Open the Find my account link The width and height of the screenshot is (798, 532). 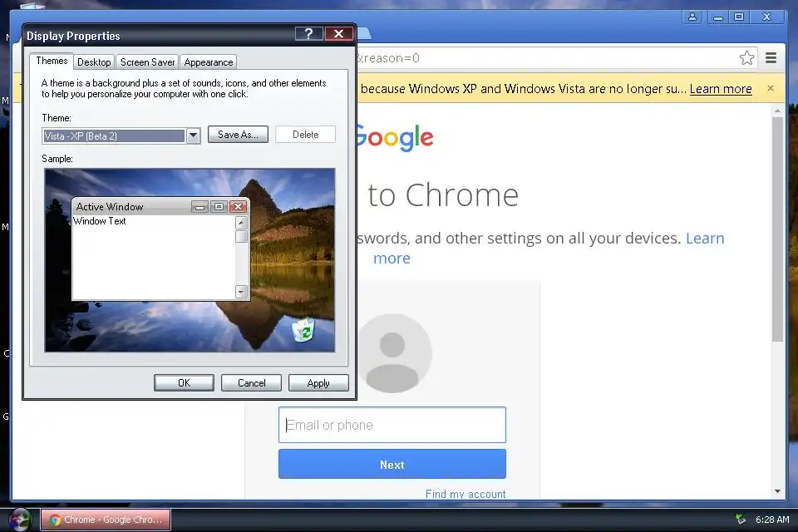pyautogui.click(x=465, y=494)
